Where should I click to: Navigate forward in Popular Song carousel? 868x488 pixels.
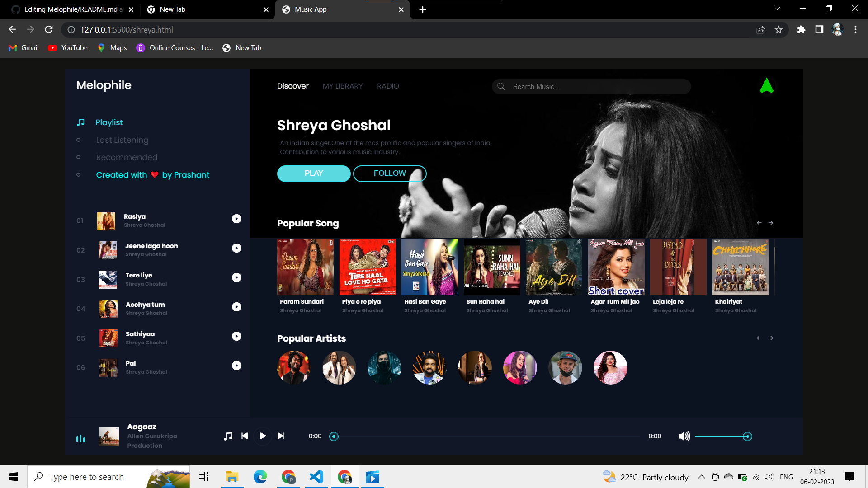[771, 223]
